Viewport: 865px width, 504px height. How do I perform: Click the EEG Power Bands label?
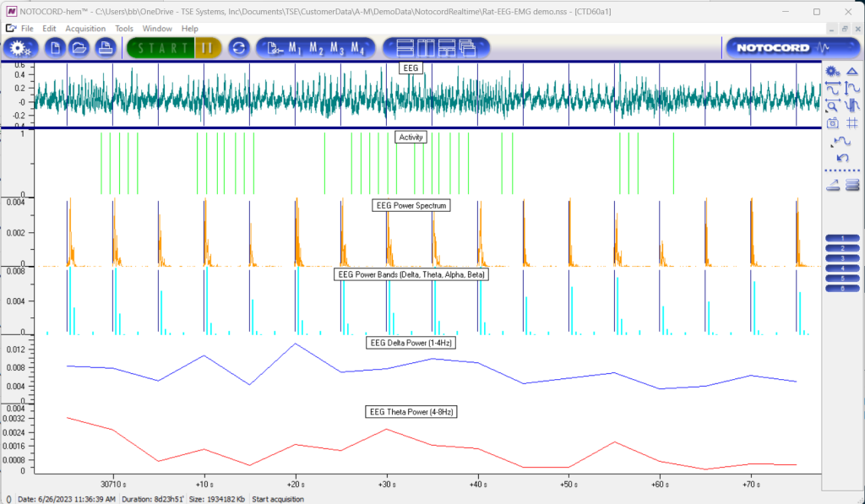(x=411, y=274)
